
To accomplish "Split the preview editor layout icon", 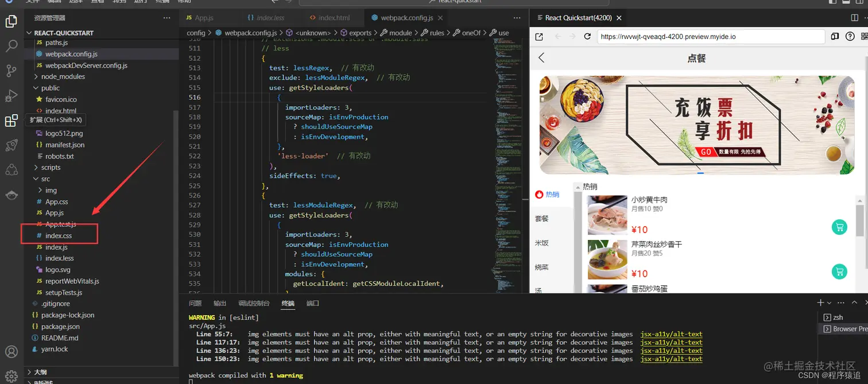I will click(x=855, y=18).
